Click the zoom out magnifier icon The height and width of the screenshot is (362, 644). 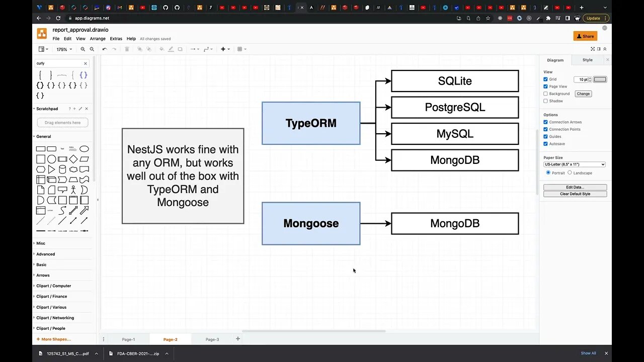(x=92, y=49)
